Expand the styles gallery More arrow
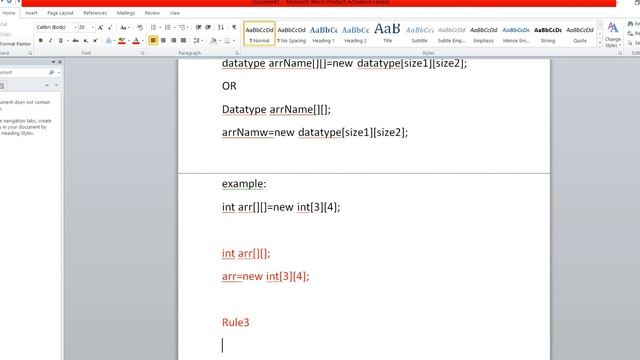The image size is (640, 360). pyautogui.click(x=600, y=42)
